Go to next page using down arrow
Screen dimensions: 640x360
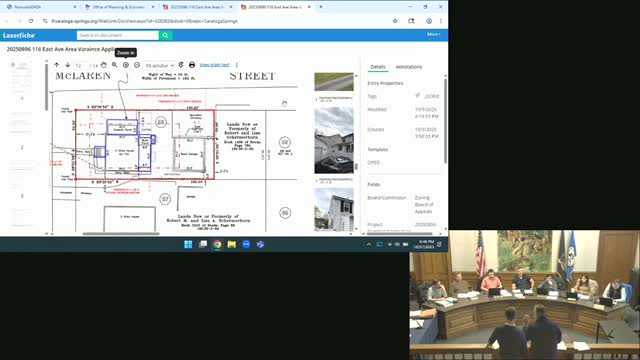[67, 65]
